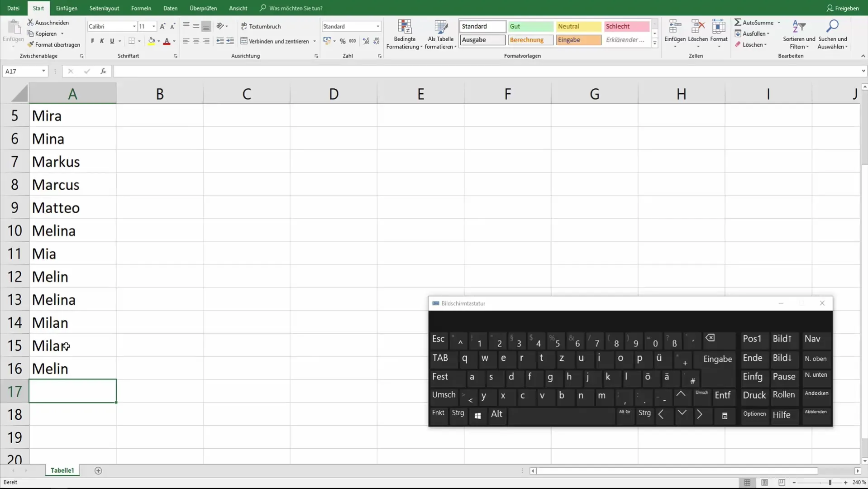Click the Ausschneiden scissors icon
This screenshot has width=868, height=489.
point(30,22)
